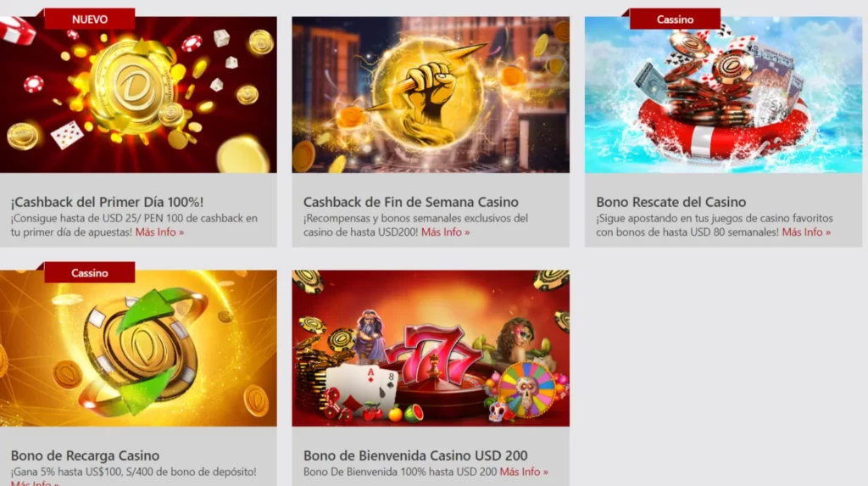This screenshot has height=486, width=868.
Task: Click the Bono Rescate del Casino title
Action: click(x=671, y=202)
